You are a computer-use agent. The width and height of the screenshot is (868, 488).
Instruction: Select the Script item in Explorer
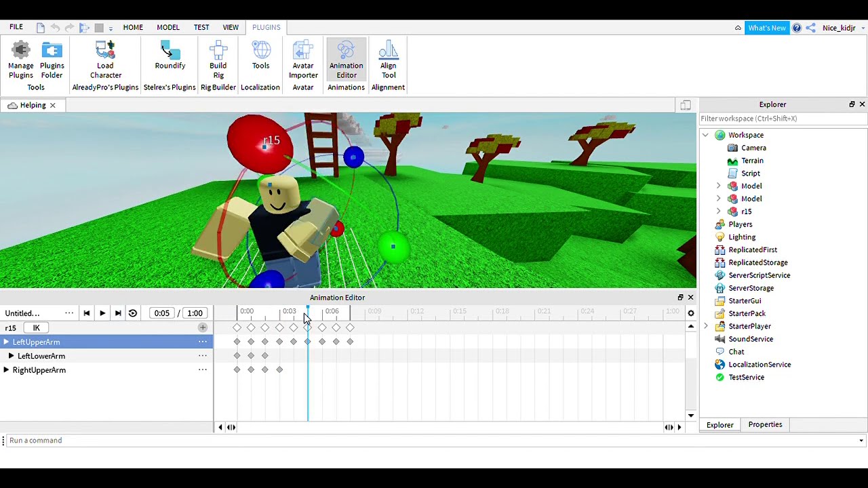pos(750,173)
